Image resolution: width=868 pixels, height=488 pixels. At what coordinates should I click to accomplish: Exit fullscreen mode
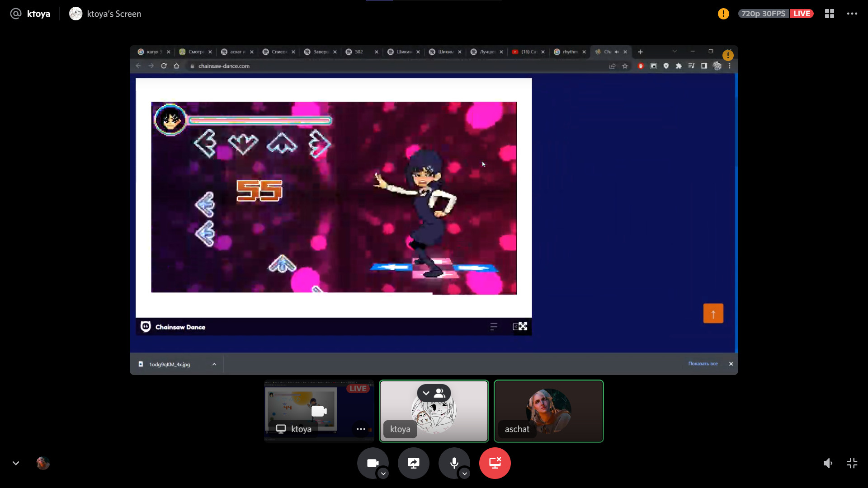click(x=852, y=463)
